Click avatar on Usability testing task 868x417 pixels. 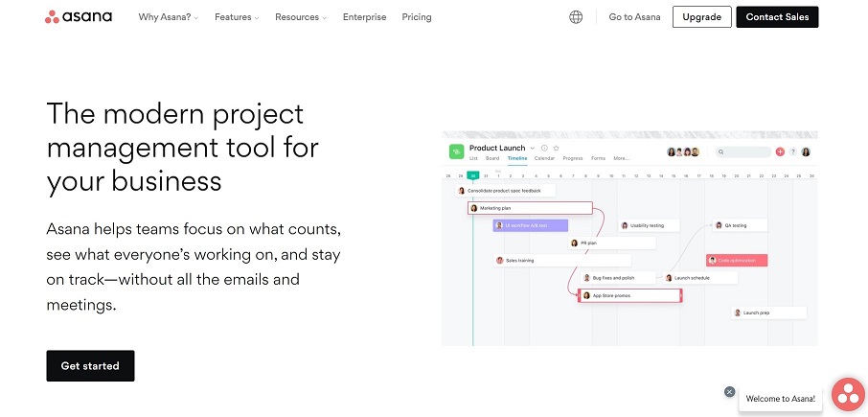625,225
